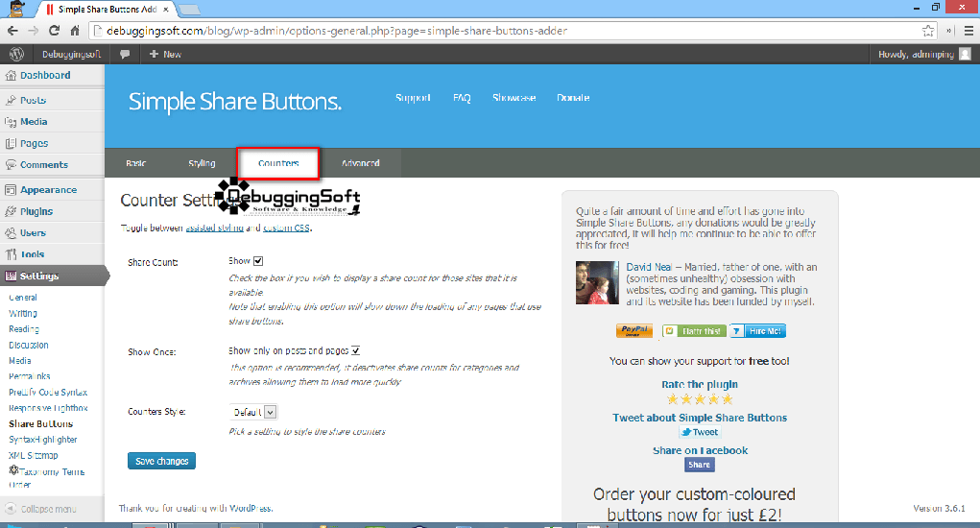This screenshot has height=528, width=980.
Task: Open Responsive Lightbox settings
Action: click(48, 408)
